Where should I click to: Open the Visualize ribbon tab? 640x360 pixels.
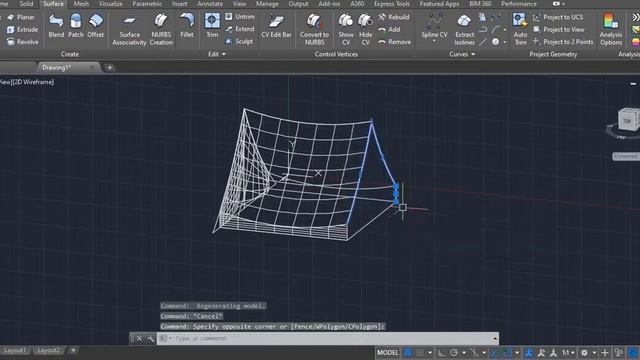(111, 4)
